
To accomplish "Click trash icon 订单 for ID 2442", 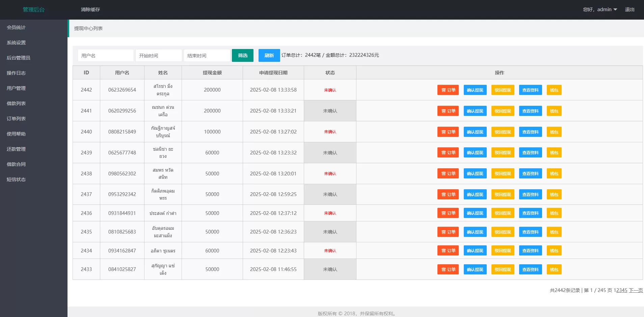I will 448,90.
